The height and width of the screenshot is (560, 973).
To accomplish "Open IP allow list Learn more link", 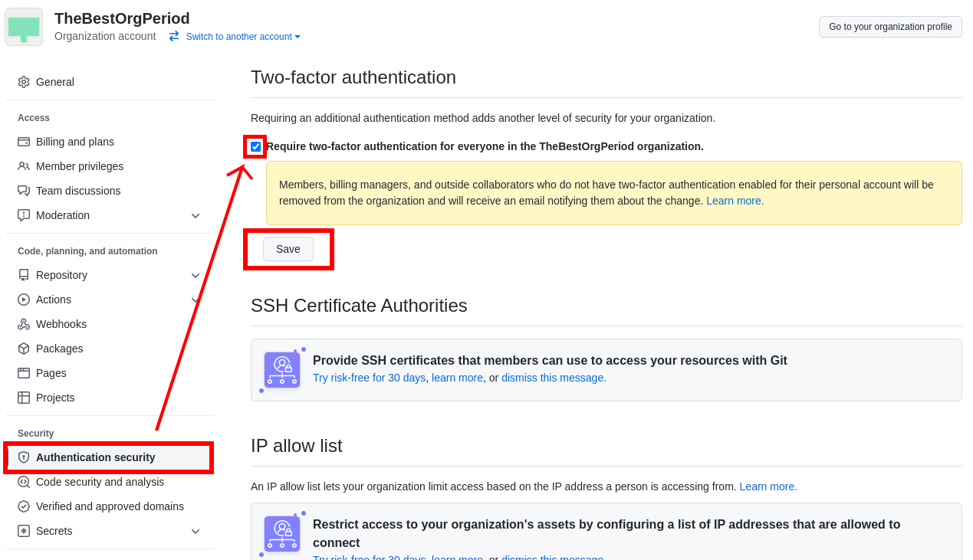I will pos(768,486).
